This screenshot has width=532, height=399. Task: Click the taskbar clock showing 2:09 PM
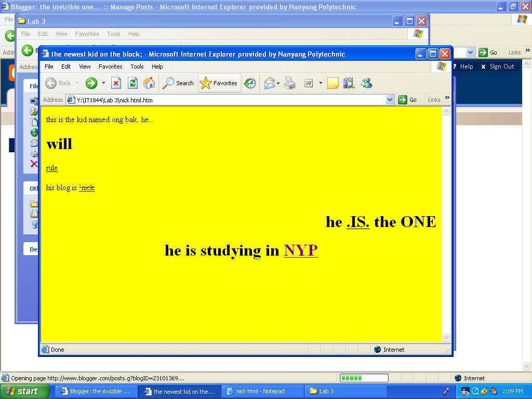(512, 391)
